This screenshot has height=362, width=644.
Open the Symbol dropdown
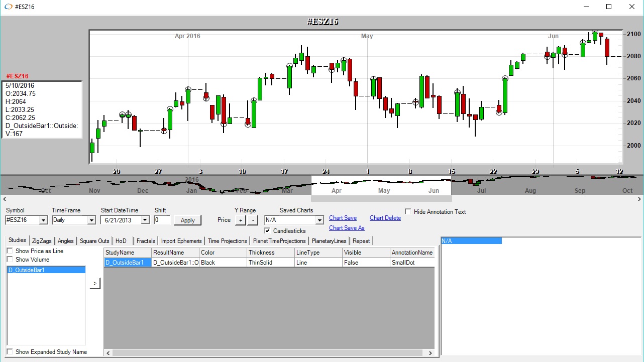[x=43, y=220]
